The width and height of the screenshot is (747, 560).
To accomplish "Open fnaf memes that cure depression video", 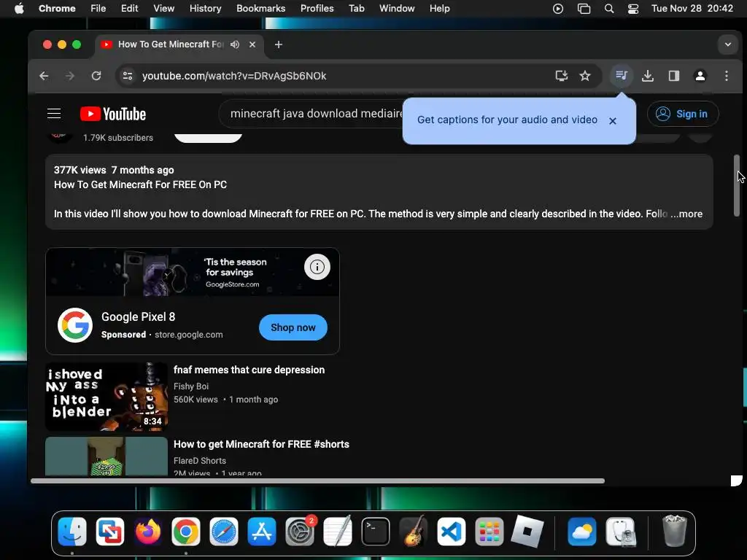I will [249, 370].
